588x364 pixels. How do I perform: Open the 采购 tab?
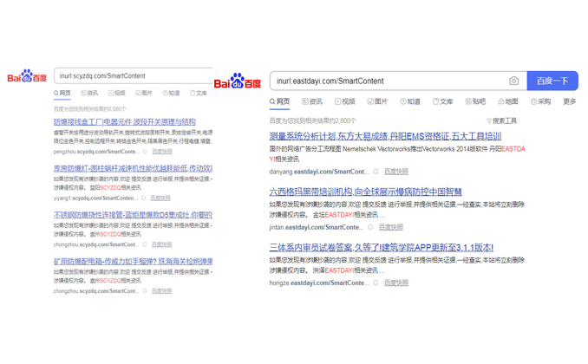(540, 101)
